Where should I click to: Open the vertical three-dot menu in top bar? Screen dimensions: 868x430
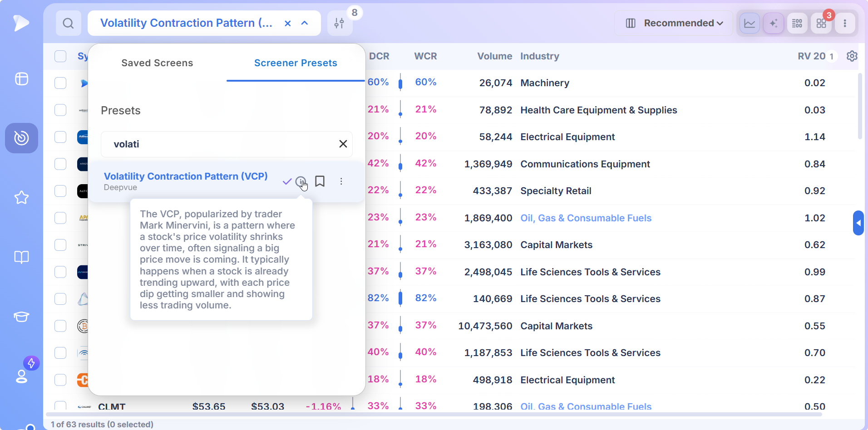point(845,23)
